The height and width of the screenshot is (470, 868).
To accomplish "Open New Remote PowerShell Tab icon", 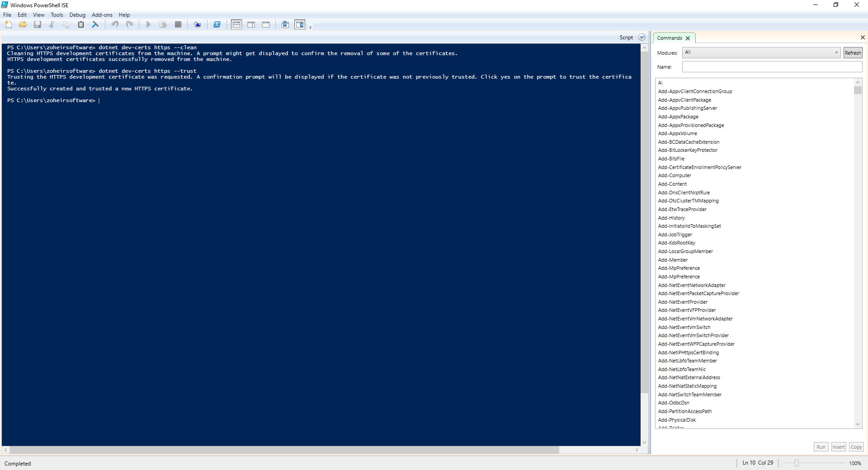I will (x=197, y=25).
